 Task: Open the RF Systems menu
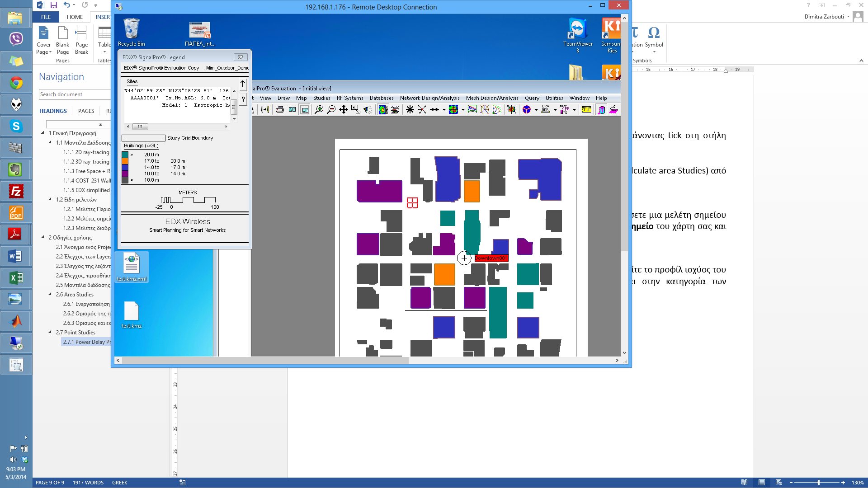click(x=350, y=98)
